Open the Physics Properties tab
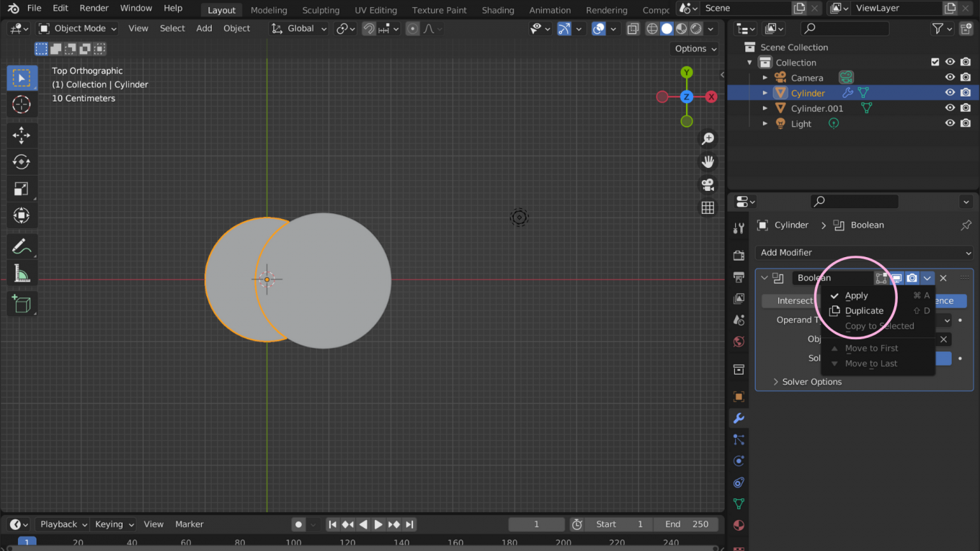This screenshot has width=980, height=551. 739,460
